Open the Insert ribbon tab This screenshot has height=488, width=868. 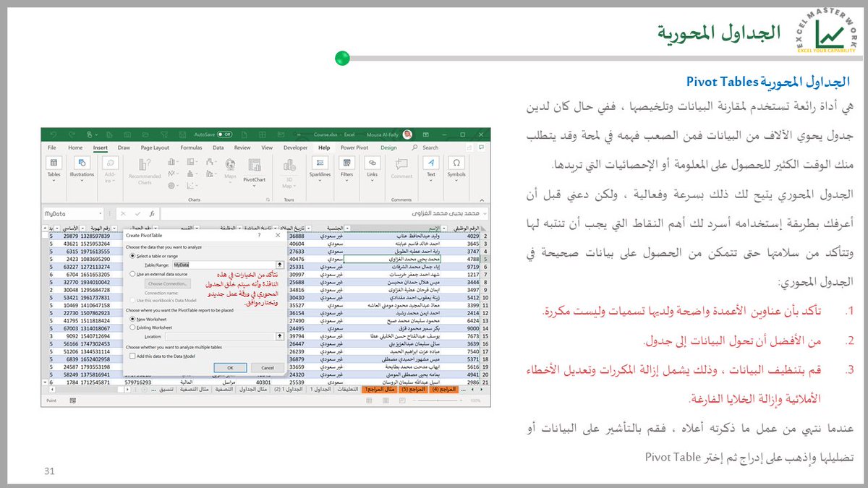click(101, 147)
